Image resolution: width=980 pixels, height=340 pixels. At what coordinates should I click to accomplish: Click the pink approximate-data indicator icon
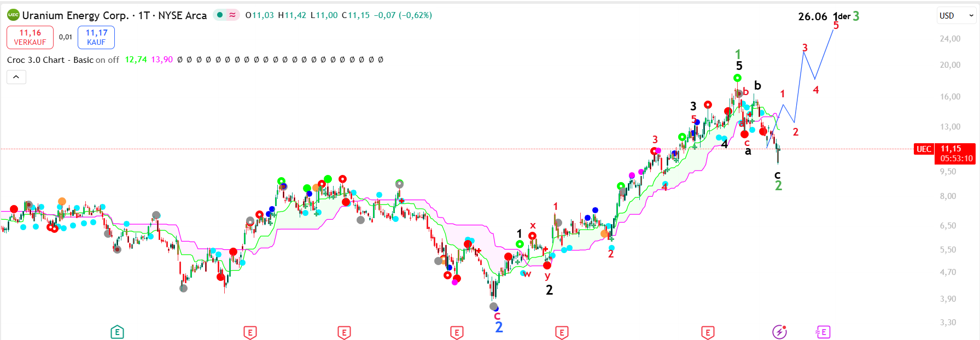233,15
